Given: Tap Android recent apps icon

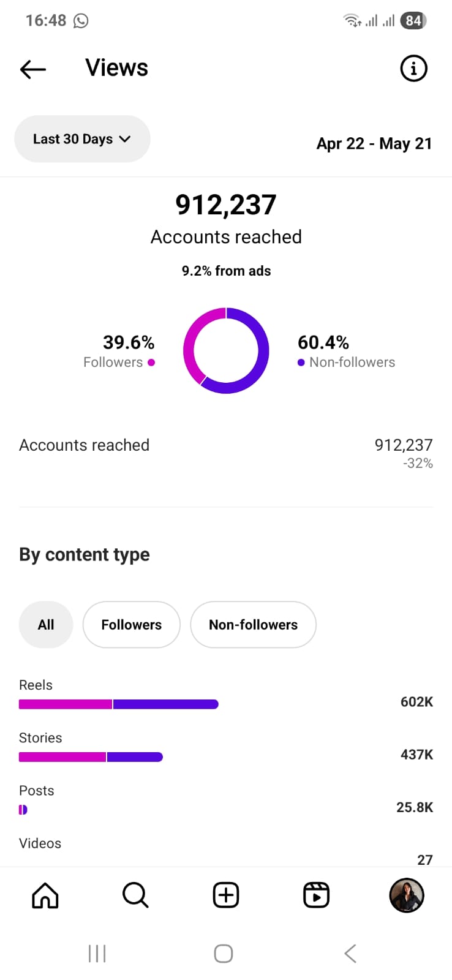Looking at the screenshot, I should (97, 953).
